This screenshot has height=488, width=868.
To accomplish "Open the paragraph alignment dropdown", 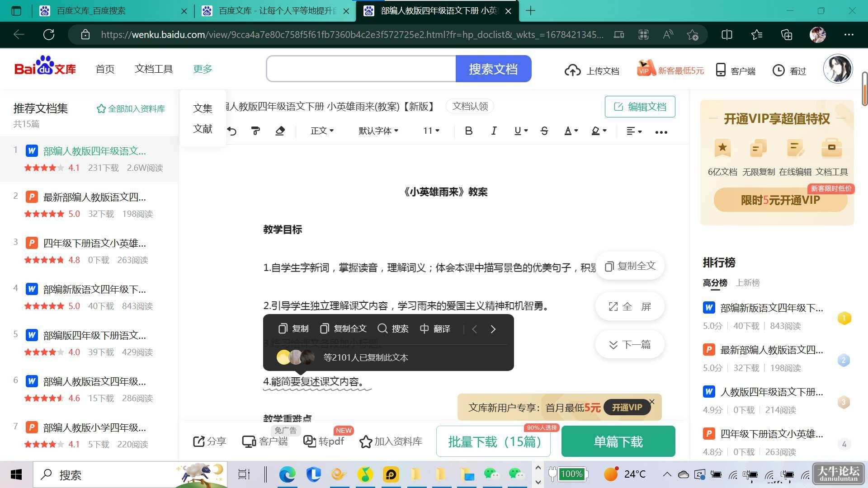I will (634, 131).
